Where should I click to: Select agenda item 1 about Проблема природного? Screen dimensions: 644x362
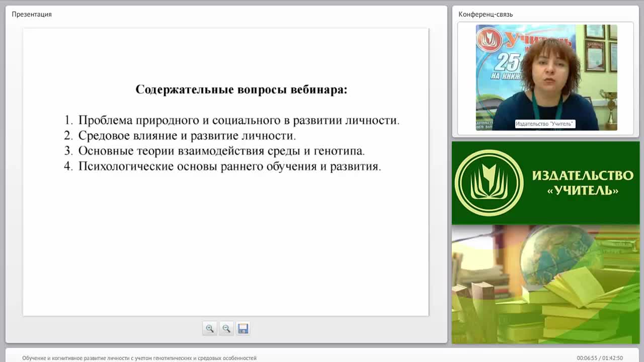[232, 121]
